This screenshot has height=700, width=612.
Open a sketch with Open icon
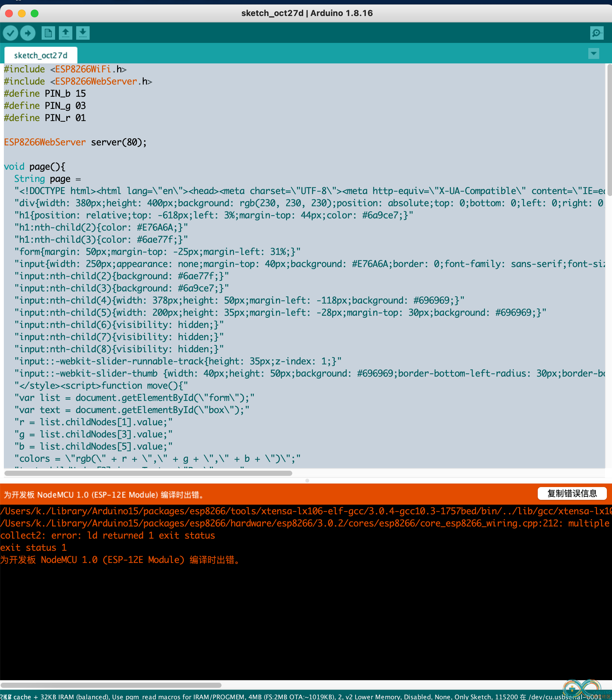click(66, 33)
